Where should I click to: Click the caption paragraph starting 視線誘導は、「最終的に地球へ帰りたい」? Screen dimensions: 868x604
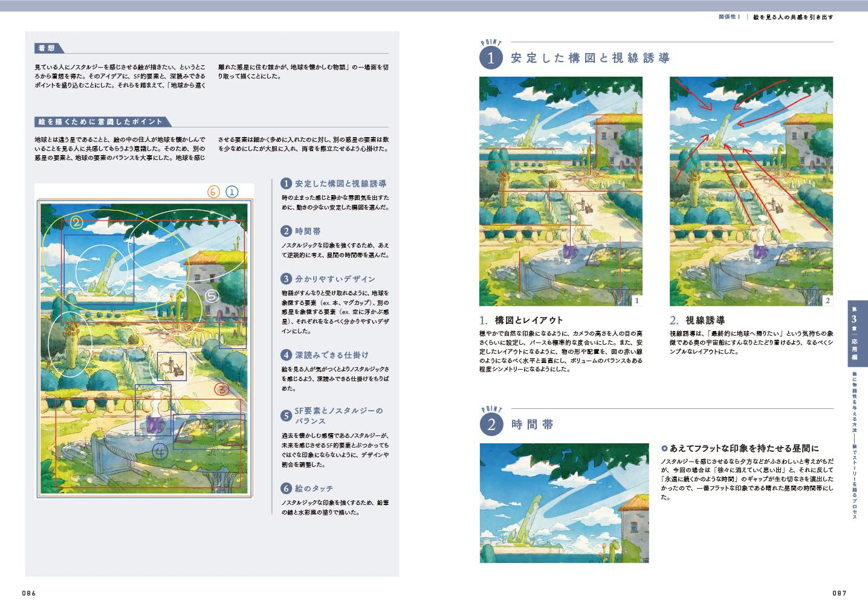click(751, 342)
